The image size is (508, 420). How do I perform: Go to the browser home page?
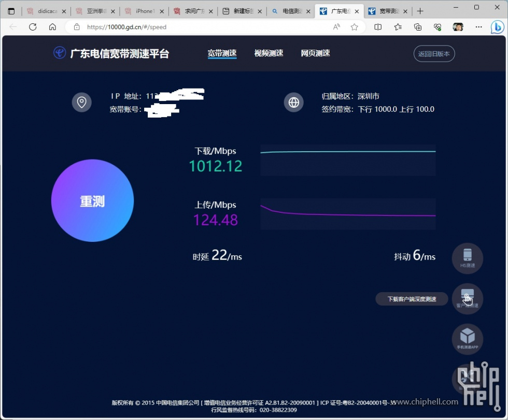tap(52, 27)
